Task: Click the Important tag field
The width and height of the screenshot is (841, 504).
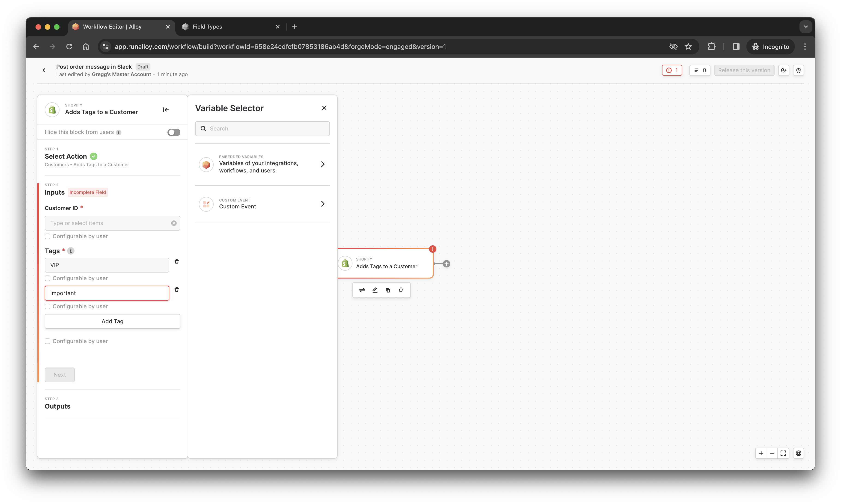Action: (x=107, y=293)
